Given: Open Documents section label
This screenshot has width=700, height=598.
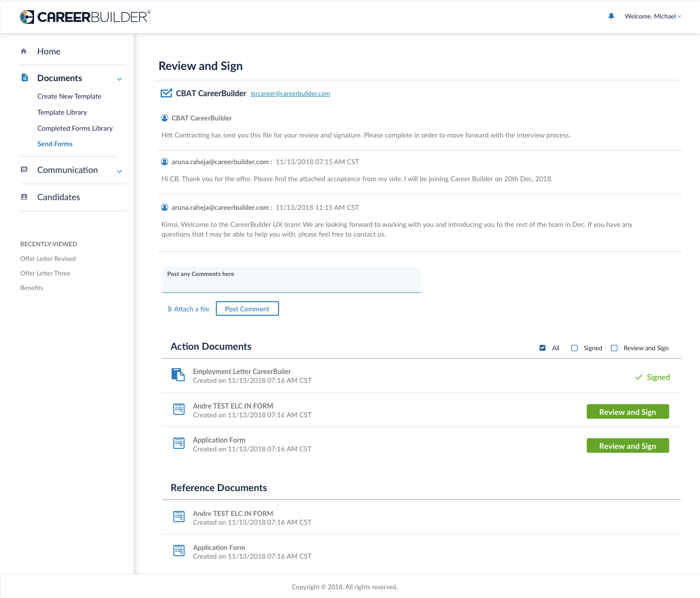Looking at the screenshot, I should tap(59, 78).
